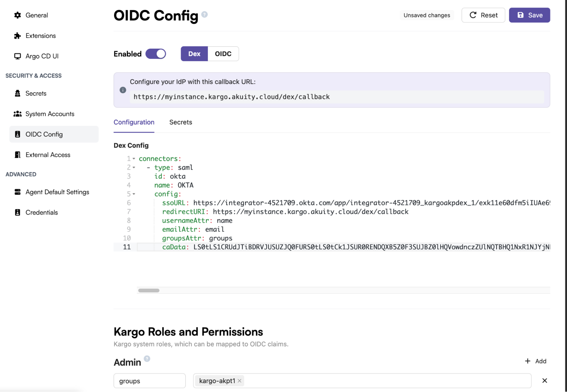This screenshot has width=567, height=392.
Task: Click the System Accounts people icon
Action: 18,114
